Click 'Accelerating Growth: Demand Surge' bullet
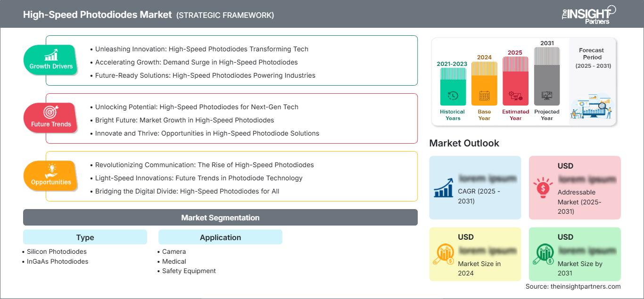644x299 pixels. coord(197,62)
